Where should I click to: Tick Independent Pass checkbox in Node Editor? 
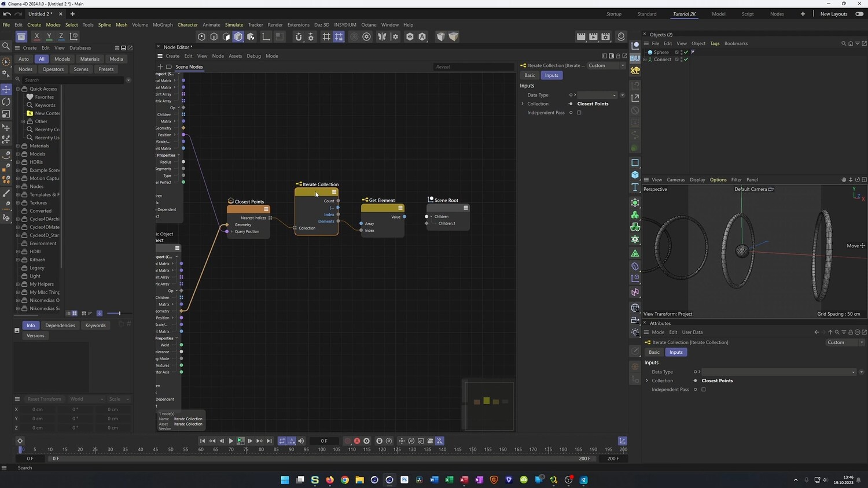pos(579,113)
